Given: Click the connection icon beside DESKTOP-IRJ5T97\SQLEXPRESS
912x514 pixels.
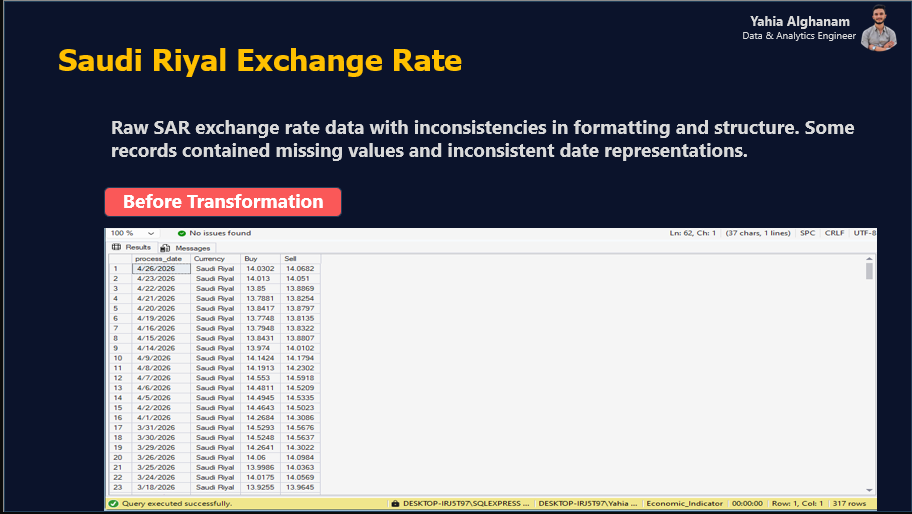Looking at the screenshot, I should [x=396, y=504].
